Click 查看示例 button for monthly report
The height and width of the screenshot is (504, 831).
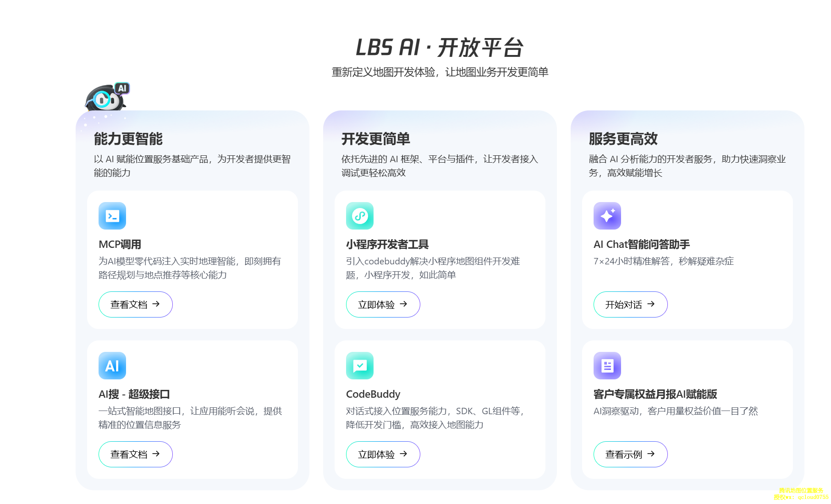630,454
